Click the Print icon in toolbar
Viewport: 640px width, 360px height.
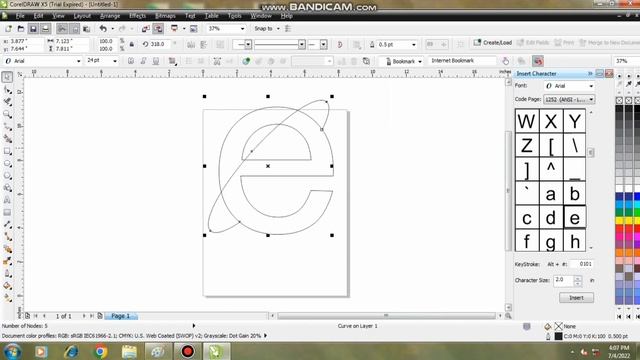tap(45, 29)
